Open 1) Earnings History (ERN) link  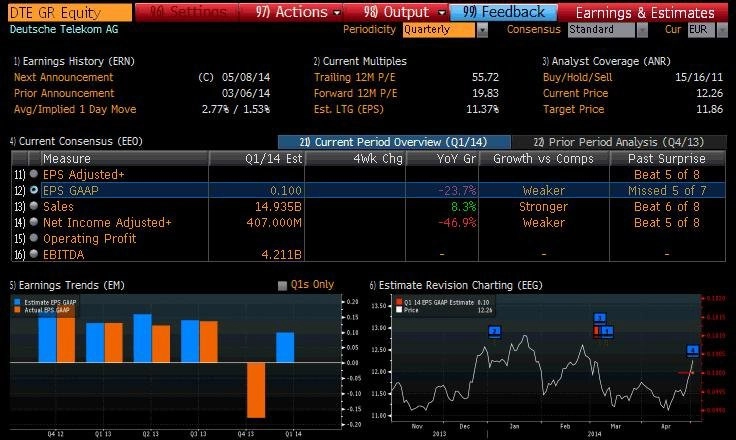(x=74, y=61)
